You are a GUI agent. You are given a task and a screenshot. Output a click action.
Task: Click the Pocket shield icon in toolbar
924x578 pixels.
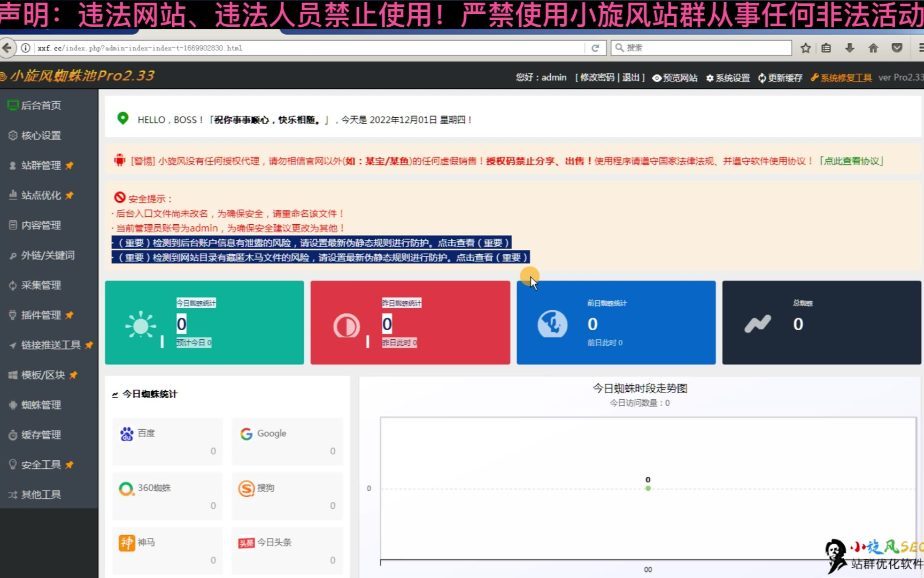coord(897,48)
